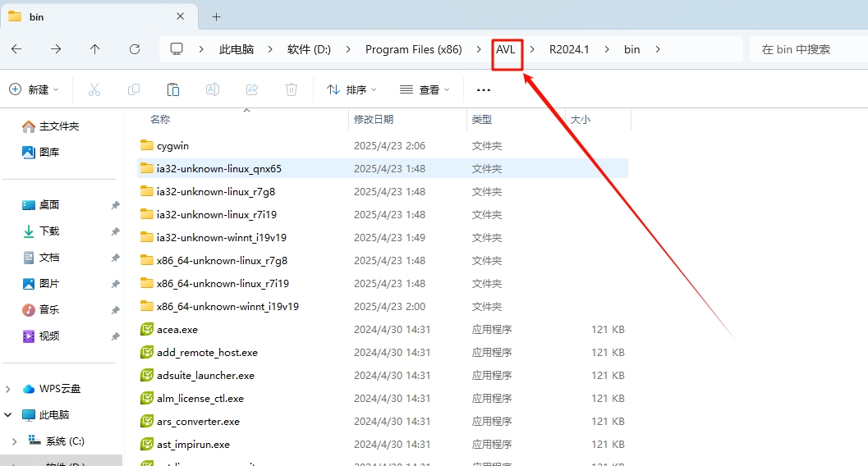Click the computer icon in address bar
The width and height of the screenshot is (868, 466).
tap(177, 49)
